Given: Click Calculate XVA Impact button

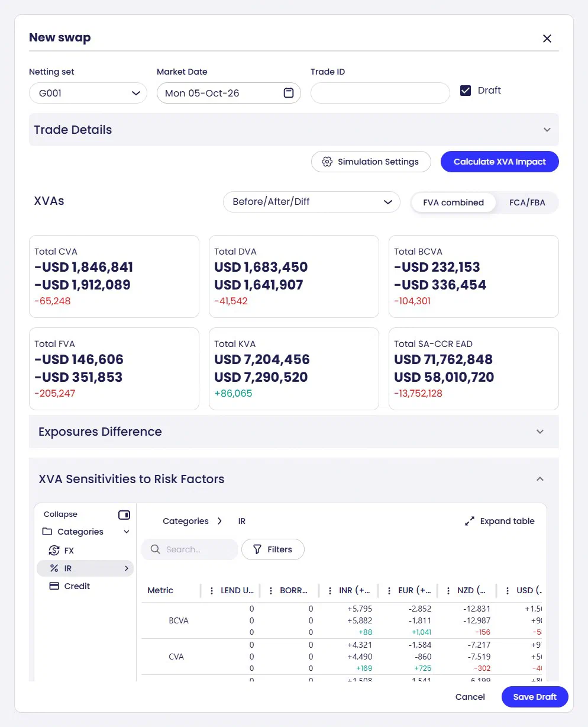Looking at the screenshot, I should click(500, 162).
